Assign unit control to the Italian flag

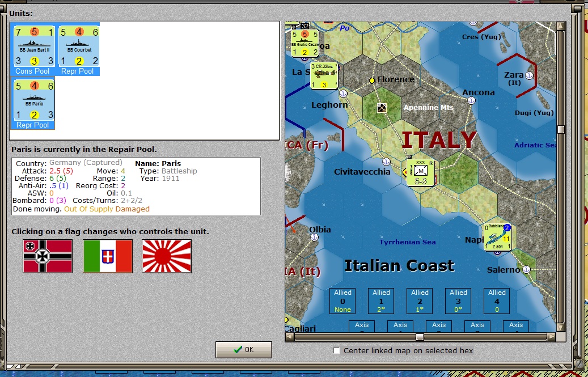coord(108,256)
